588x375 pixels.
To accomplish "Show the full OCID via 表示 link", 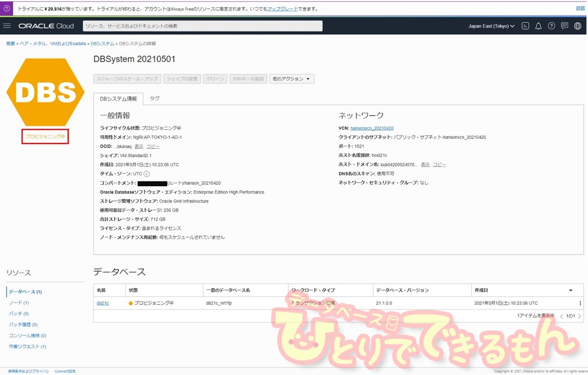I will point(139,147).
